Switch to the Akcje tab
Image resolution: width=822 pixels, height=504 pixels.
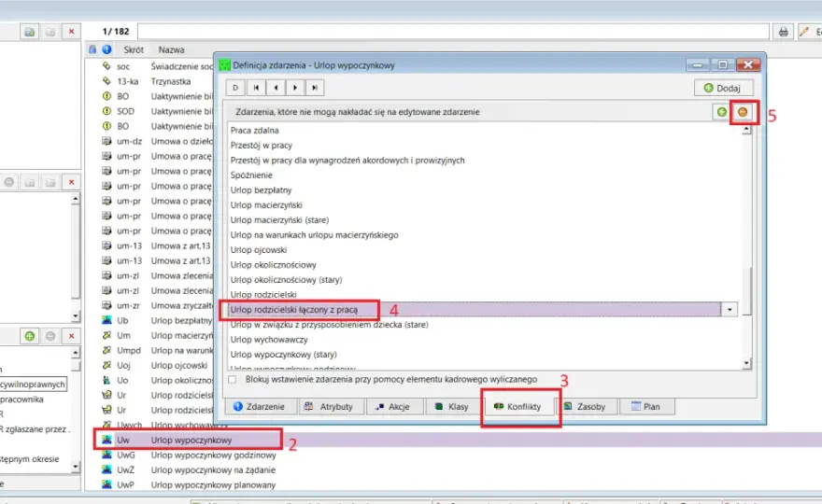point(393,407)
